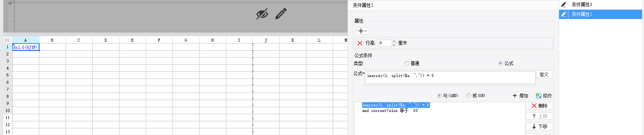
Task: Choose the 或(OR) join option
Action: coord(476,96)
